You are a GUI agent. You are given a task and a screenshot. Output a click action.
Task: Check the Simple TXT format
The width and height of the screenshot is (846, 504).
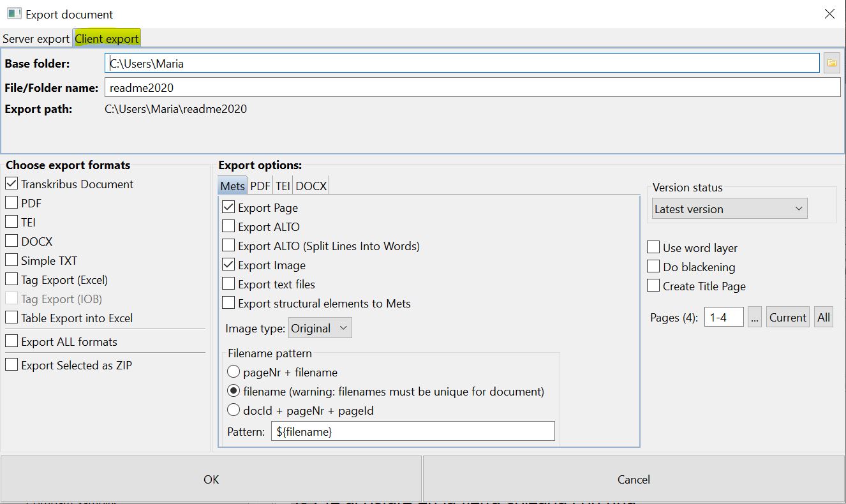[x=11, y=260]
